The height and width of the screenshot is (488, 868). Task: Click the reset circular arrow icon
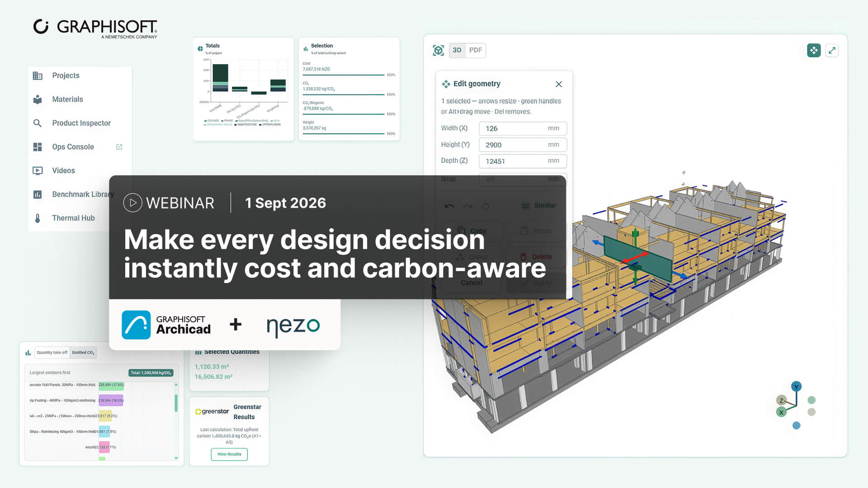(x=486, y=206)
